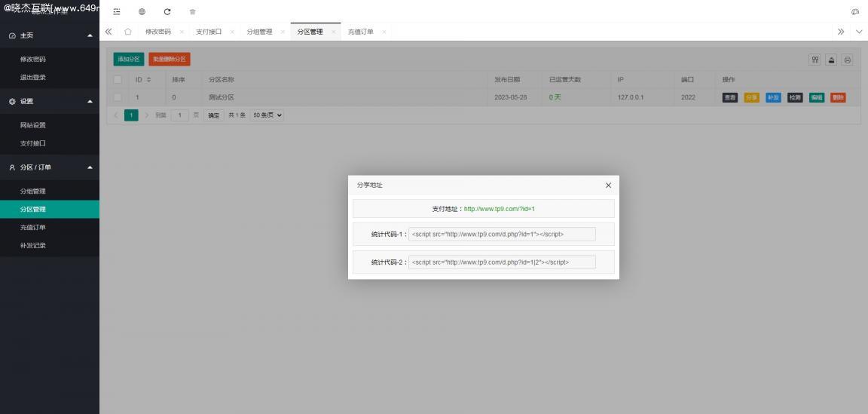Open the 50 条/页 page size dropdown
This screenshot has width=868, height=414.
(x=267, y=115)
